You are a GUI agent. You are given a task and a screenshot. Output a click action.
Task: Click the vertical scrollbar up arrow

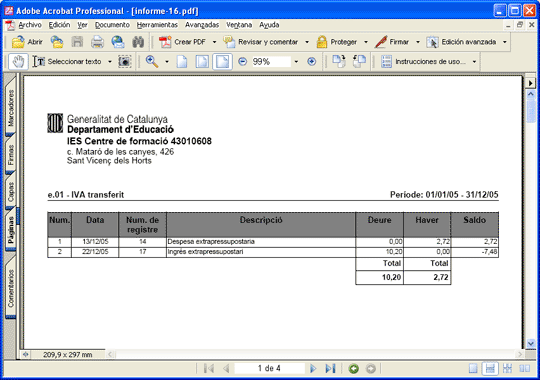tap(531, 94)
